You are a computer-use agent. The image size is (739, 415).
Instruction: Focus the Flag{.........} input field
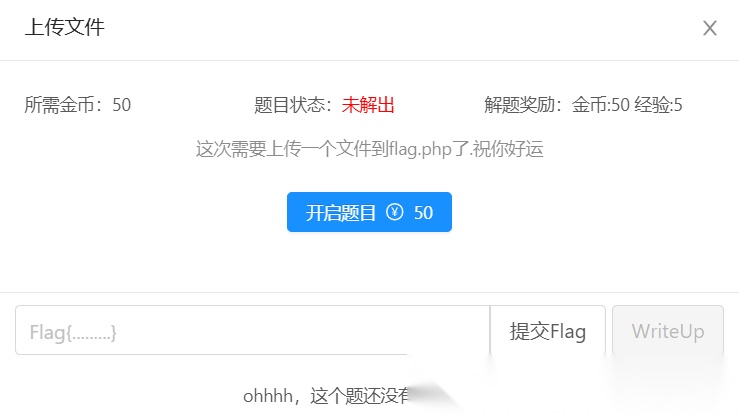[253, 330]
